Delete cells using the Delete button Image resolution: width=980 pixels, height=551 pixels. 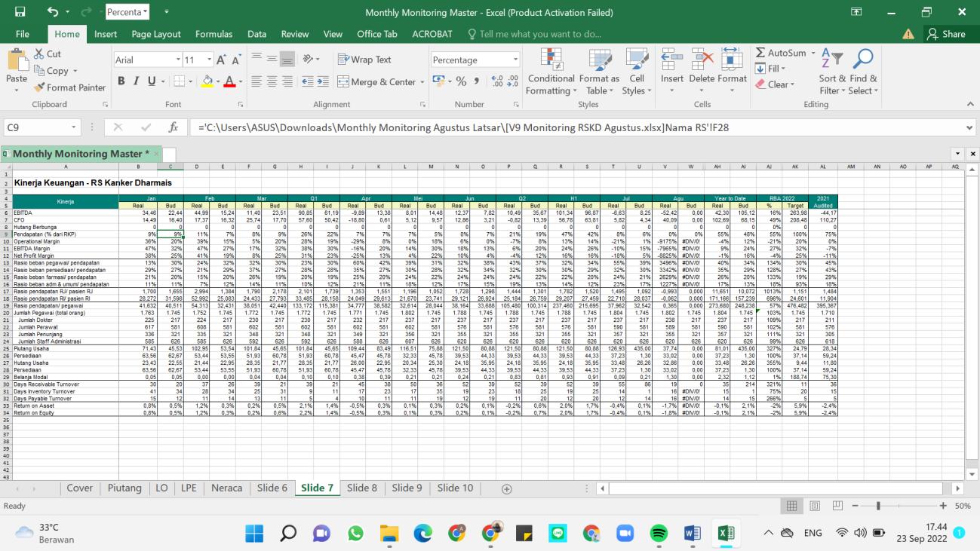tap(702, 72)
